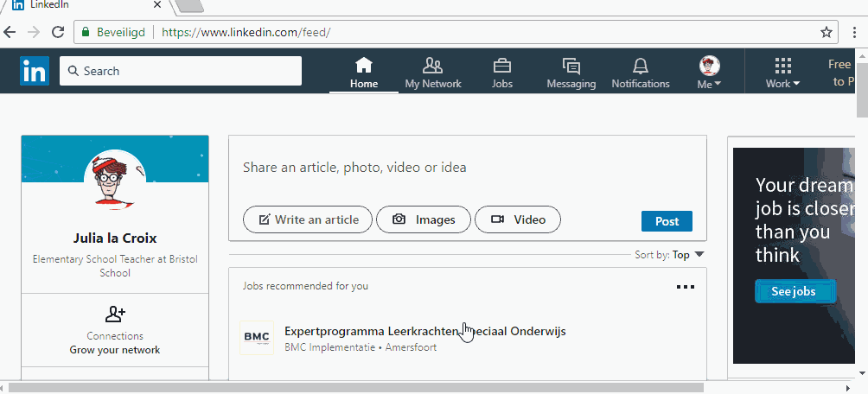Bookmark page using the star icon
This screenshot has width=868, height=394.
[x=826, y=32]
